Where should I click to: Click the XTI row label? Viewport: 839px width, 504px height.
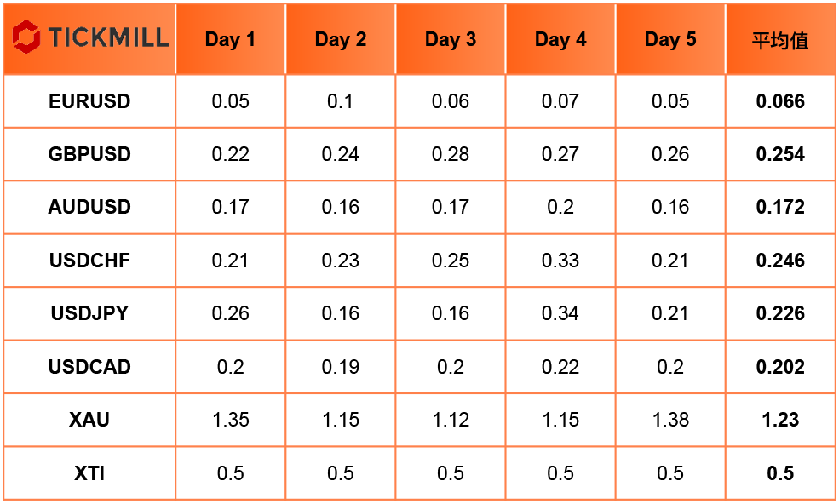89,473
